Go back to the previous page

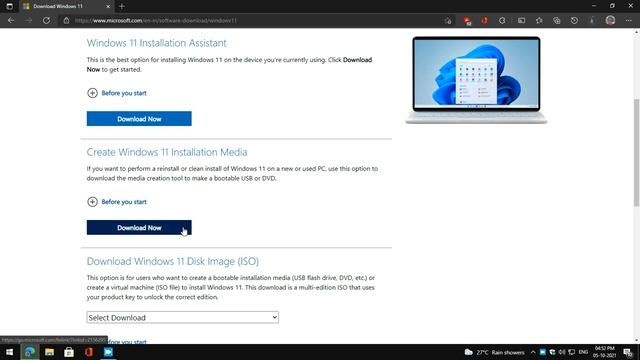coord(11,20)
